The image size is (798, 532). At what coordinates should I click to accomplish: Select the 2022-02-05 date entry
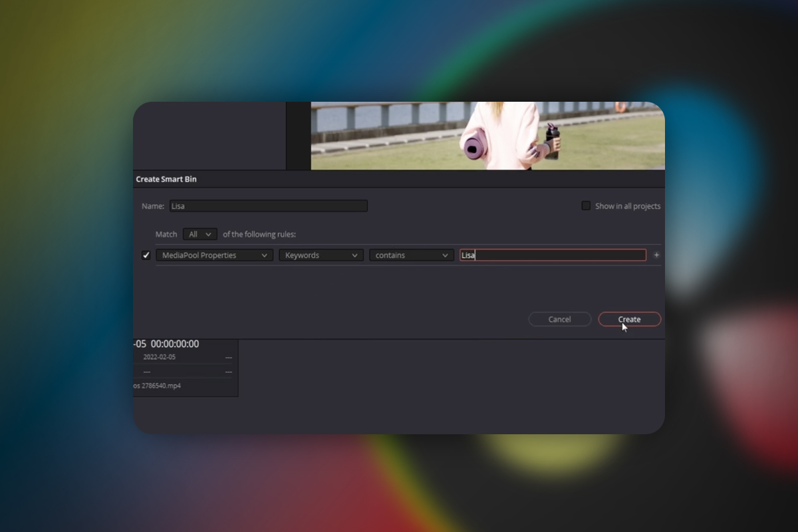point(160,357)
